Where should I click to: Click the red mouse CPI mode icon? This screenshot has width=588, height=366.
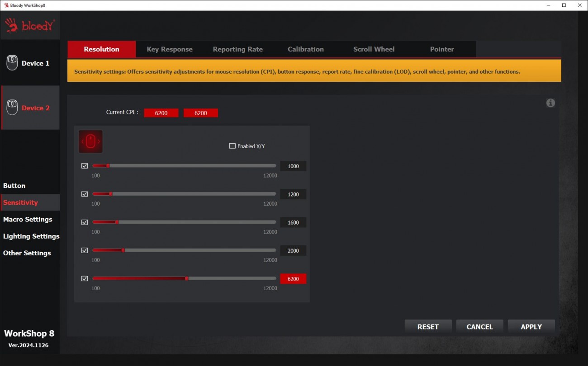pos(90,141)
